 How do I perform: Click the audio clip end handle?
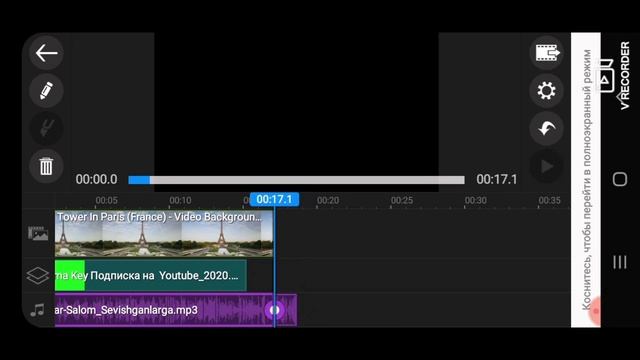coord(274,310)
